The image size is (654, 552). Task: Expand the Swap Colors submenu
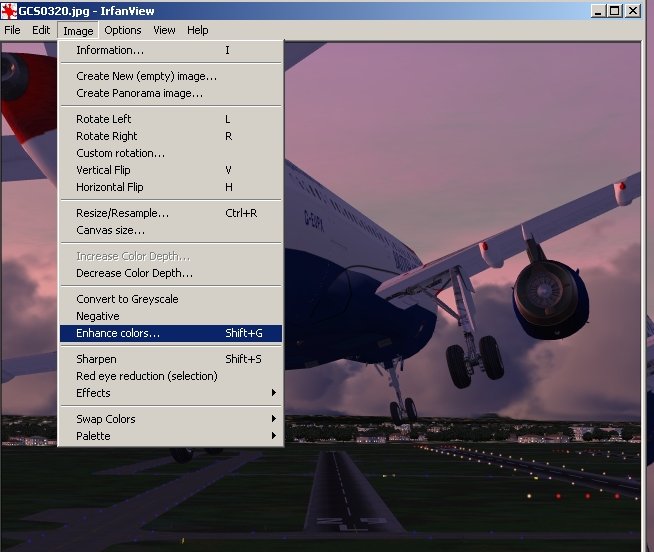tap(106, 419)
